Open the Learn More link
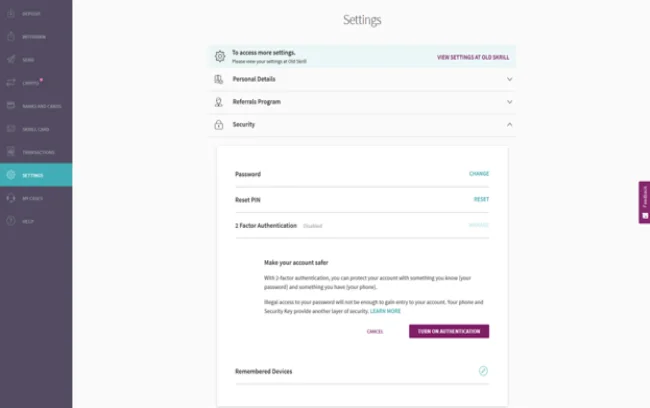Viewport: 650px width, 408px height. click(386, 311)
